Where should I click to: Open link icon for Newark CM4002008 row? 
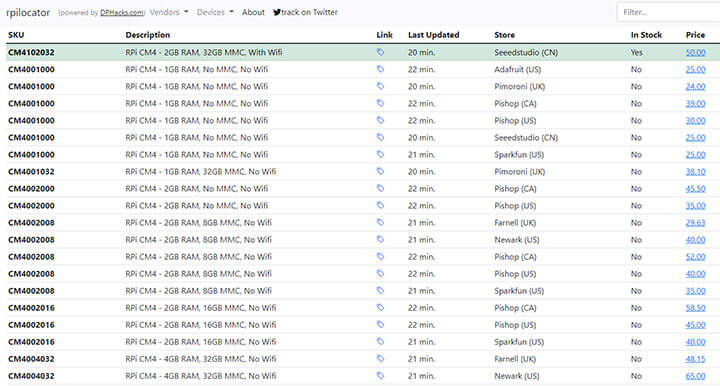(x=380, y=239)
